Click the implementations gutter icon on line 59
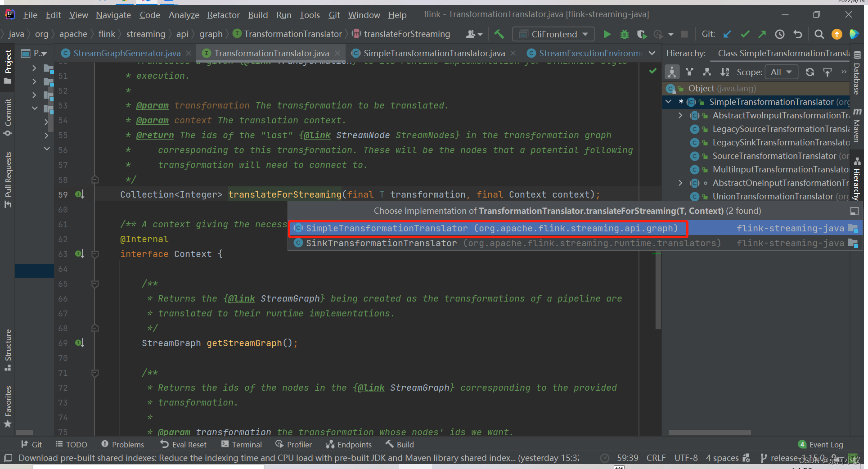Image resolution: width=868 pixels, height=469 pixels. coord(79,194)
